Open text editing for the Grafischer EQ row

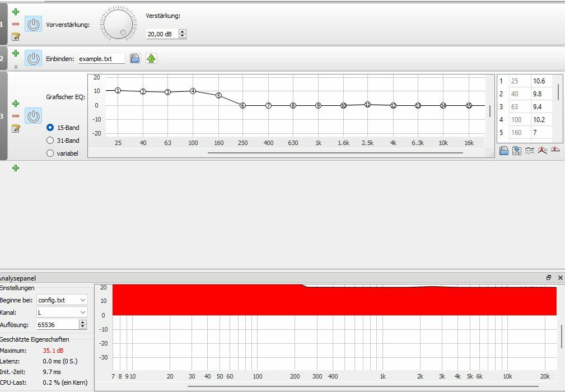[16, 128]
